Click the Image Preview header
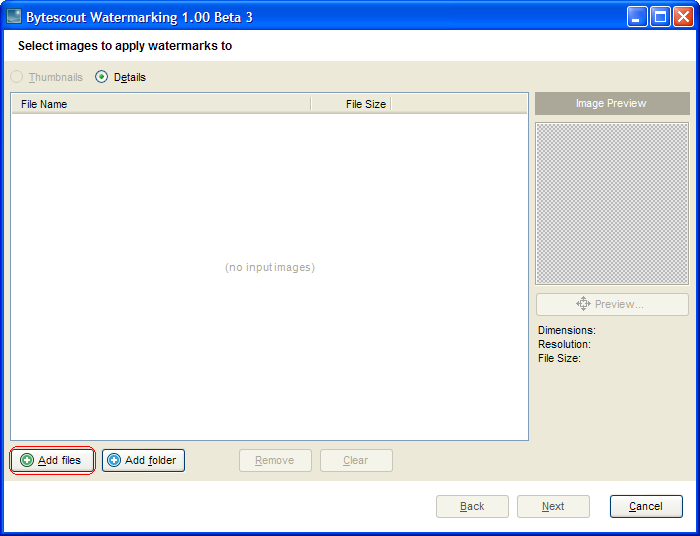Viewport: 700px width, 536px height. click(612, 103)
